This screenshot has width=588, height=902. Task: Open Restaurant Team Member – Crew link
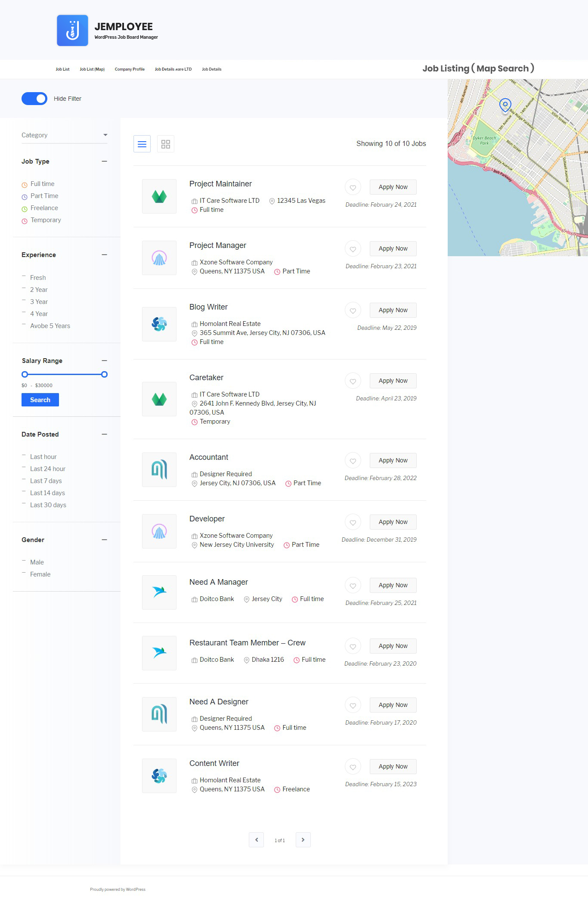tap(248, 643)
